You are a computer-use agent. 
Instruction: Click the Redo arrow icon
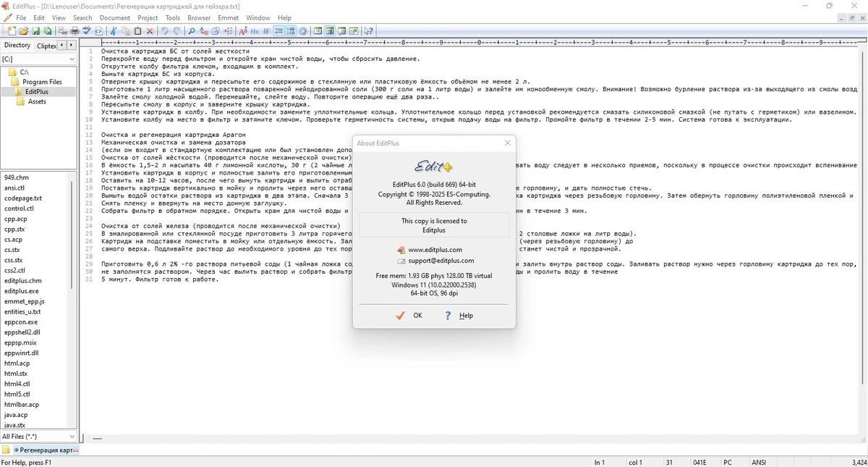177,31
